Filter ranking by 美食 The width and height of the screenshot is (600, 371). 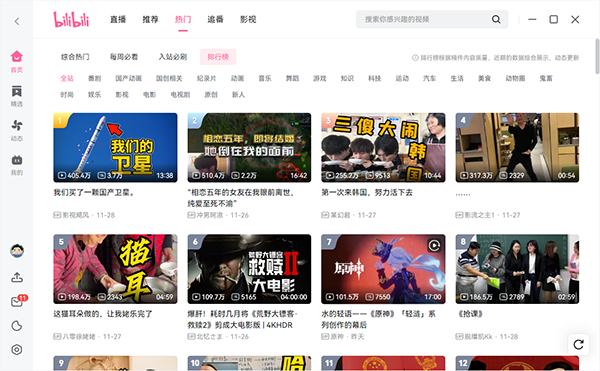(484, 78)
